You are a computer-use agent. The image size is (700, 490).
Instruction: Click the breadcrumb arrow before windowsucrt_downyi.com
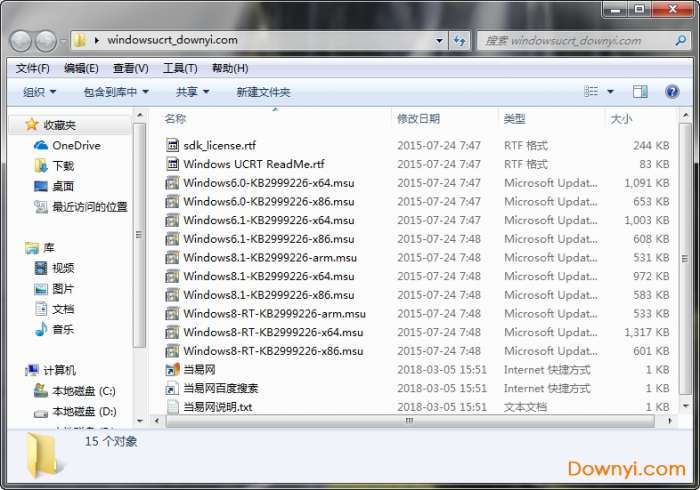click(97, 41)
